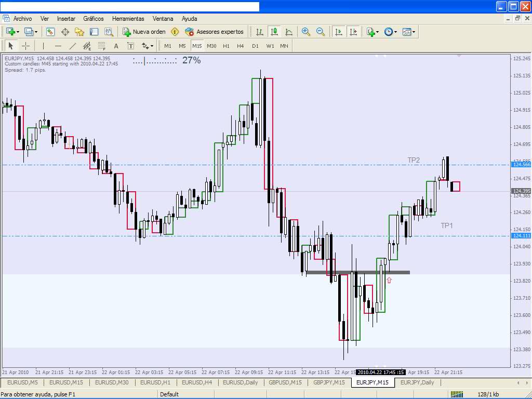
Task: Switch to bar chart display
Action: (x=260, y=32)
